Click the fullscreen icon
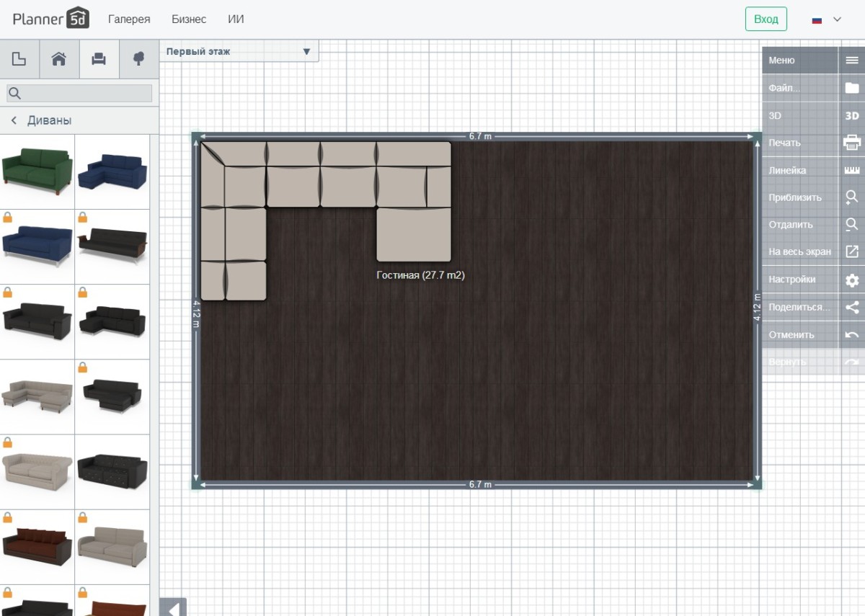This screenshot has height=616, width=865. pos(852,252)
